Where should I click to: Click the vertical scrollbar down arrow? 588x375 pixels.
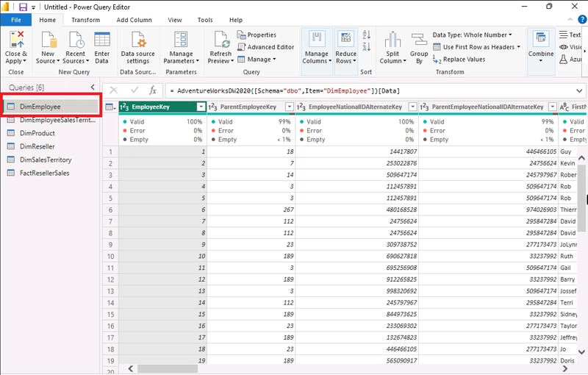click(581, 351)
